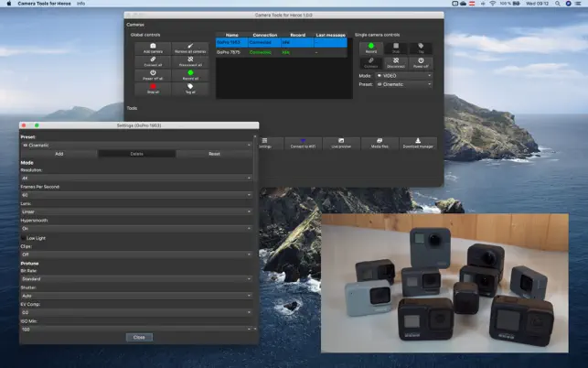Image resolution: width=588 pixels, height=368 pixels.
Task: Open the Hypersmooth dropdown
Action: 136,228
